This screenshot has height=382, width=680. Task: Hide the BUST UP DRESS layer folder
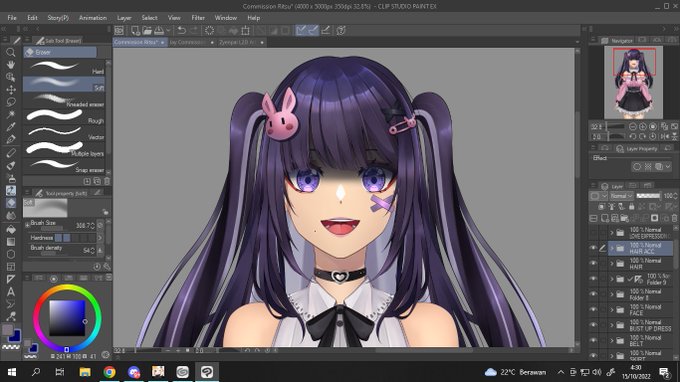(593, 325)
